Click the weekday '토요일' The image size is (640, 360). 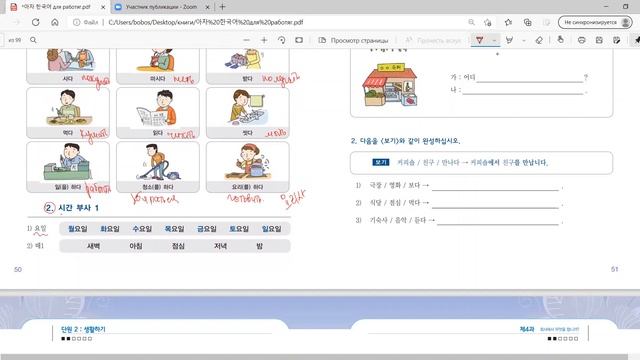click(239, 229)
